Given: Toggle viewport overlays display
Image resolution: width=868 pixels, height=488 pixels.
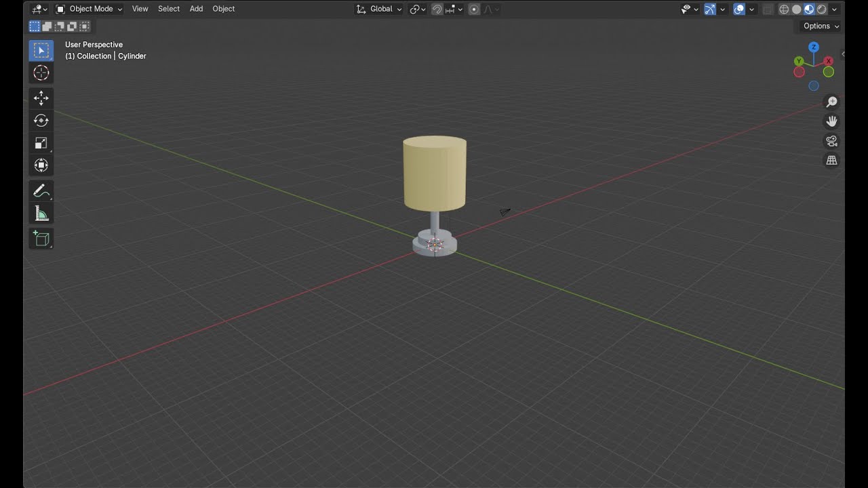Looking at the screenshot, I should (x=739, y=9).
